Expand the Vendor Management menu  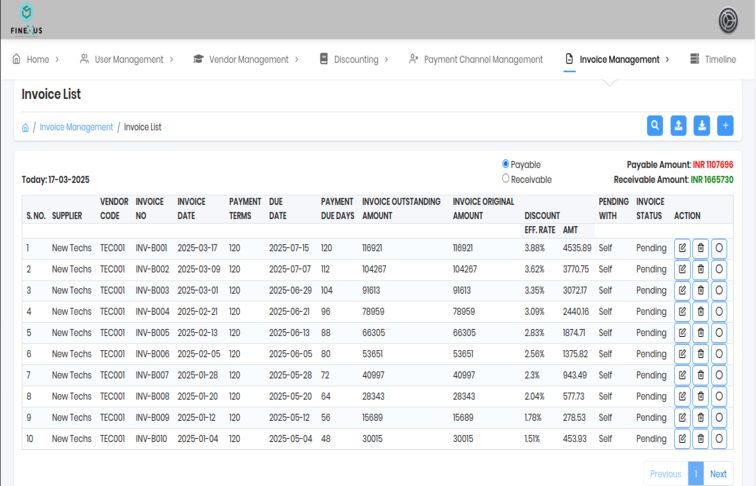(x=247, y=60)
